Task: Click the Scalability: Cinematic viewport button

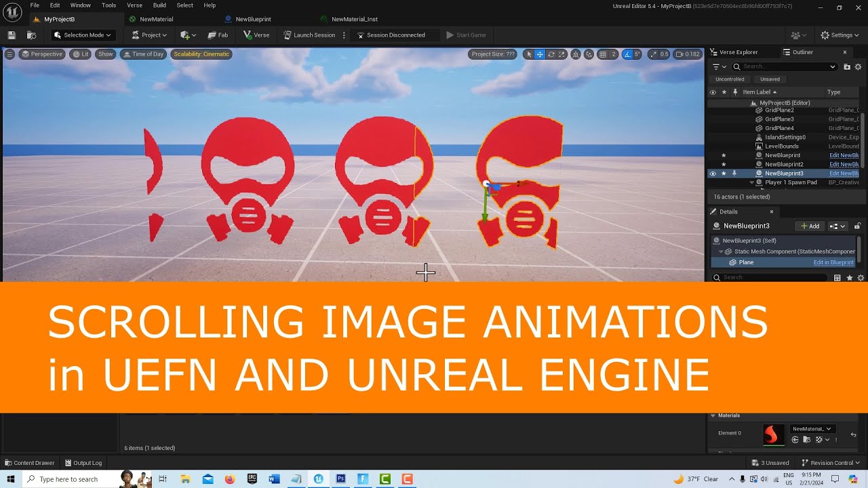Action: tap(201, 54)
